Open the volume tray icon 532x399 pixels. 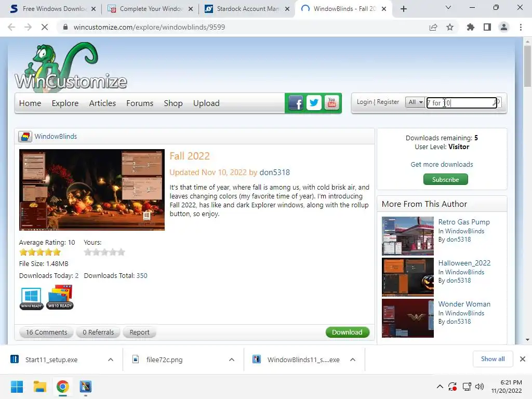[x=480, y=387]
